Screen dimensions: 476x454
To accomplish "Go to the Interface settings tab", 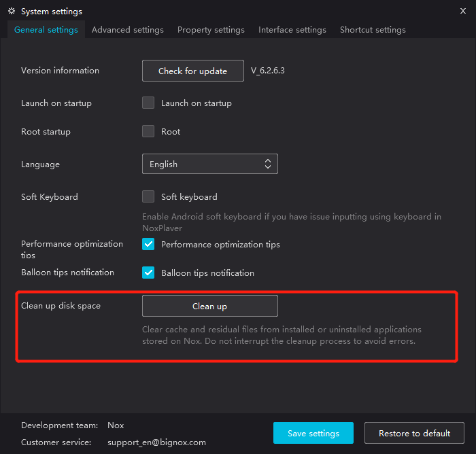I will pos(292,30).
